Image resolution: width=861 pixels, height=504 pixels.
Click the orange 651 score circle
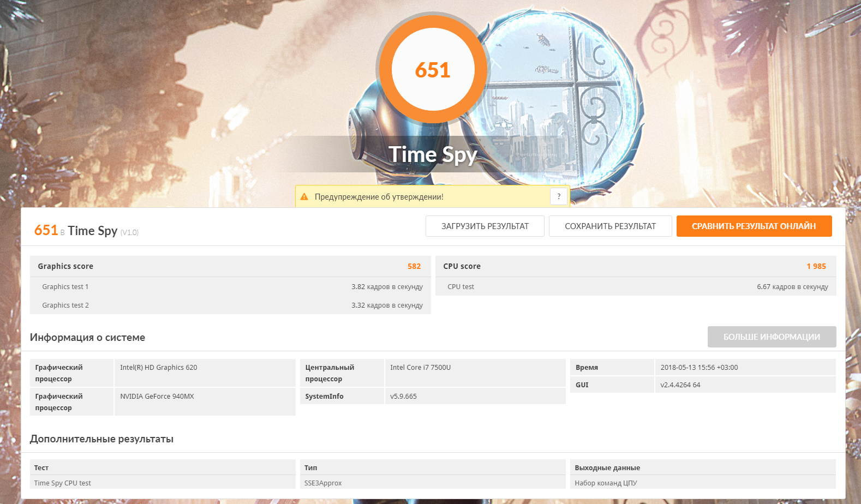coord(433,70)
